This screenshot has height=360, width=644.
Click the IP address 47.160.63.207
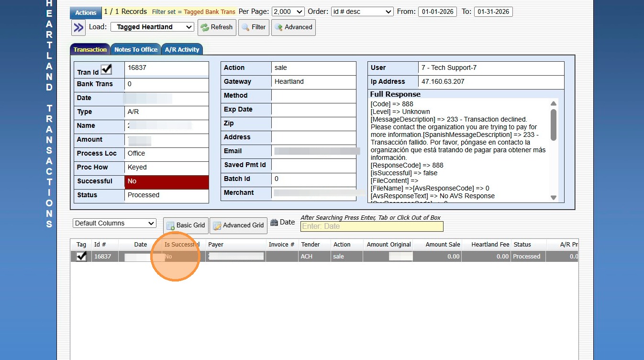pos(442,81)
